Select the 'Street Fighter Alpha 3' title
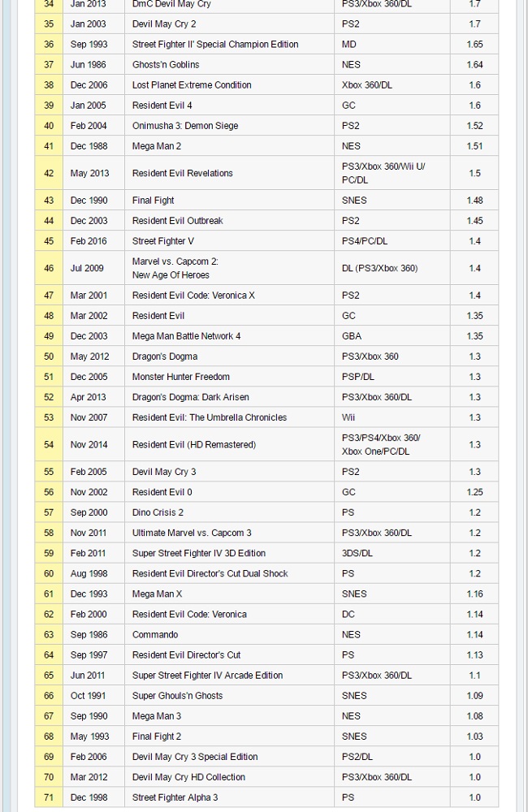The image size is (528, 812). click(x=175, y=797)
